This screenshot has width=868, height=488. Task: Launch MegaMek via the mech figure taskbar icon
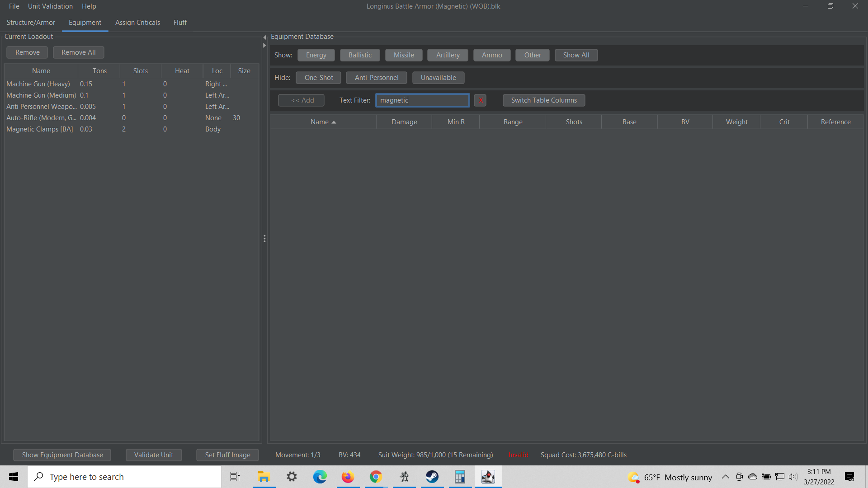(x=404, y=477)
